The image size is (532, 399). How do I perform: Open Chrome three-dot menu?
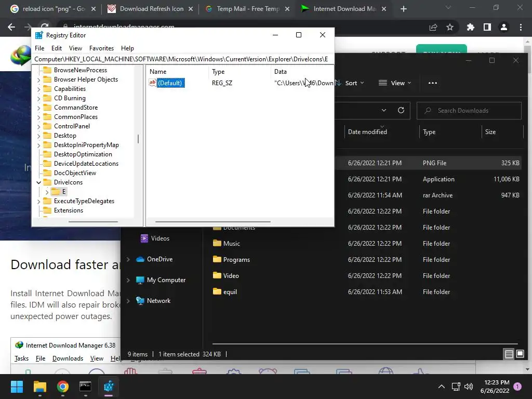[521, 27]
